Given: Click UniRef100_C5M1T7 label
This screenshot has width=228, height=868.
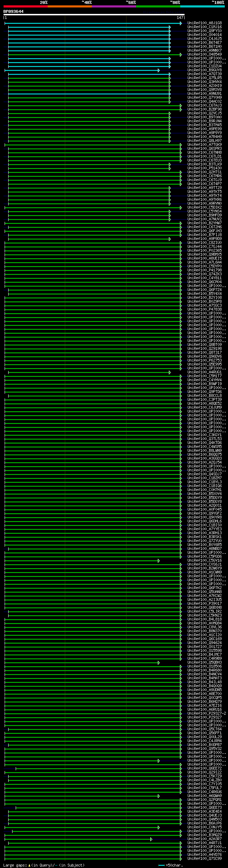Looking at the screenshot, I should coord(204,376).
